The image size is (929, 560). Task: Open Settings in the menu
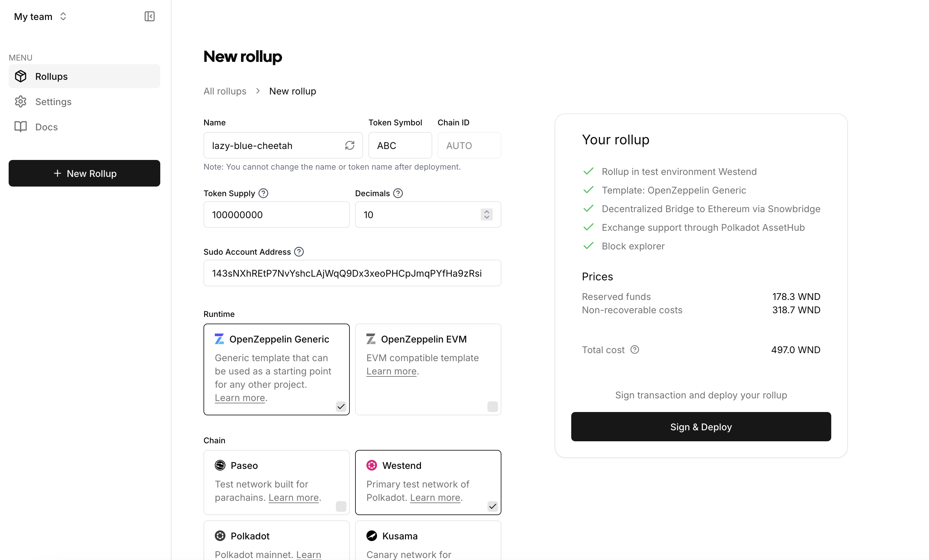(x=84, y=101)
